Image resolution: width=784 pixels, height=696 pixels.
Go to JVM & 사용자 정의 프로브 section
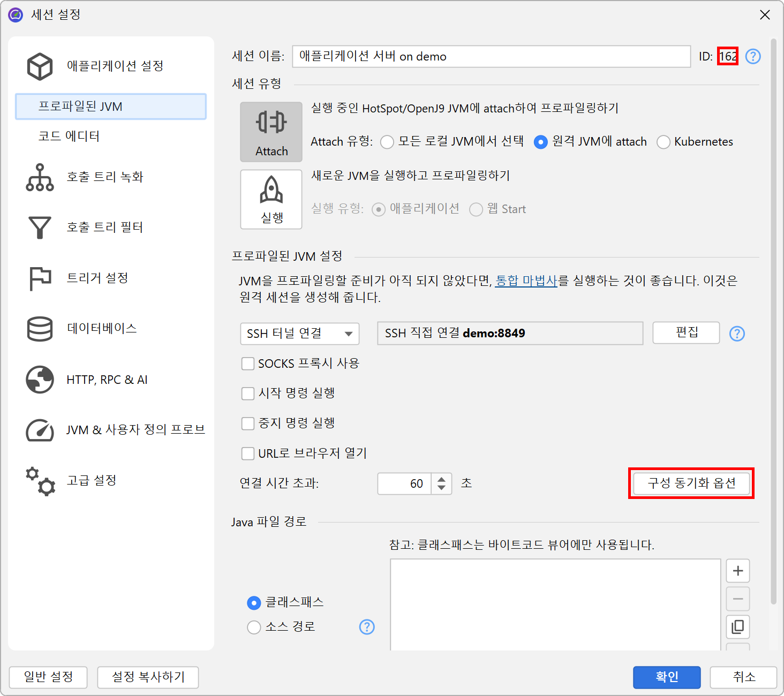tap(136, 430)
